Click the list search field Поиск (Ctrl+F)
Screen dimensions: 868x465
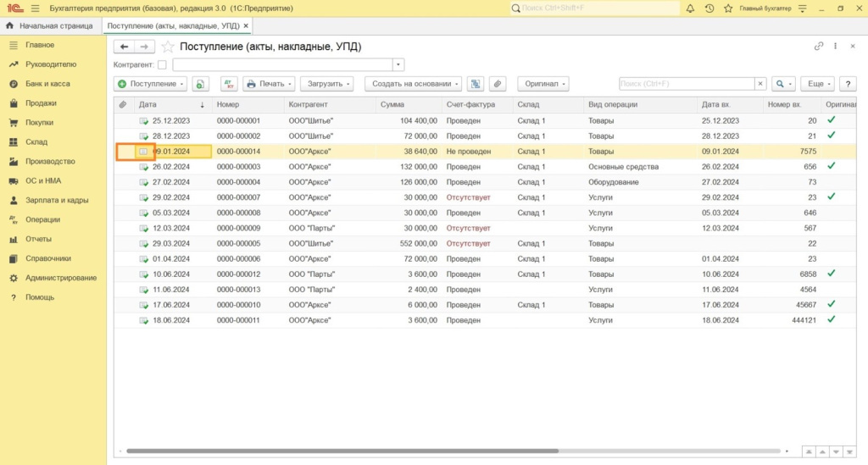686,84
